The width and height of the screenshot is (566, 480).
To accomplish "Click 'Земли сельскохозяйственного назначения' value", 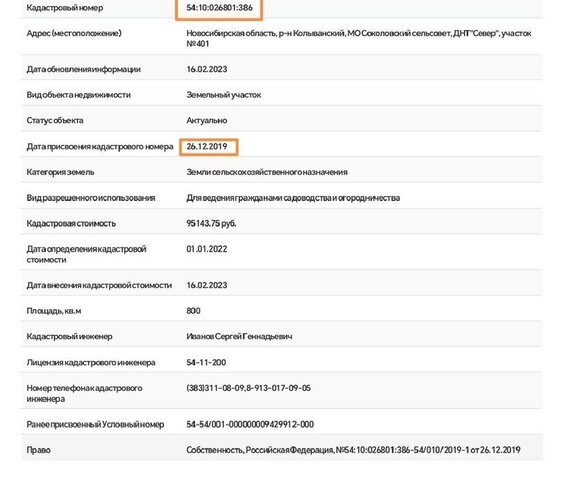I will tap(267, 172).
